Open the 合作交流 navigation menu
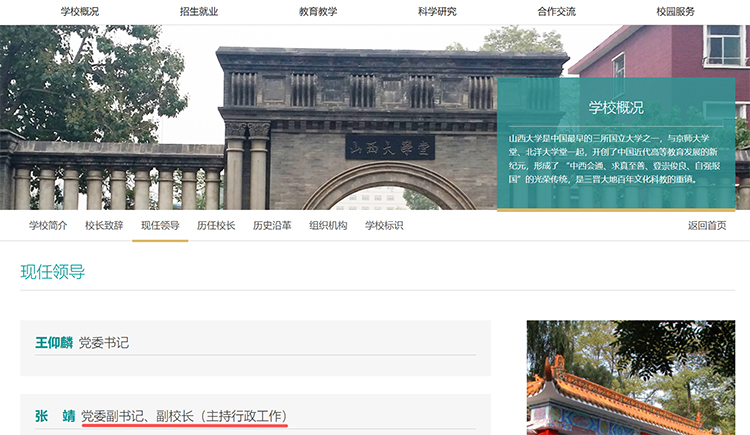Viewport: 750px width, 435px height. click(556, 11)
